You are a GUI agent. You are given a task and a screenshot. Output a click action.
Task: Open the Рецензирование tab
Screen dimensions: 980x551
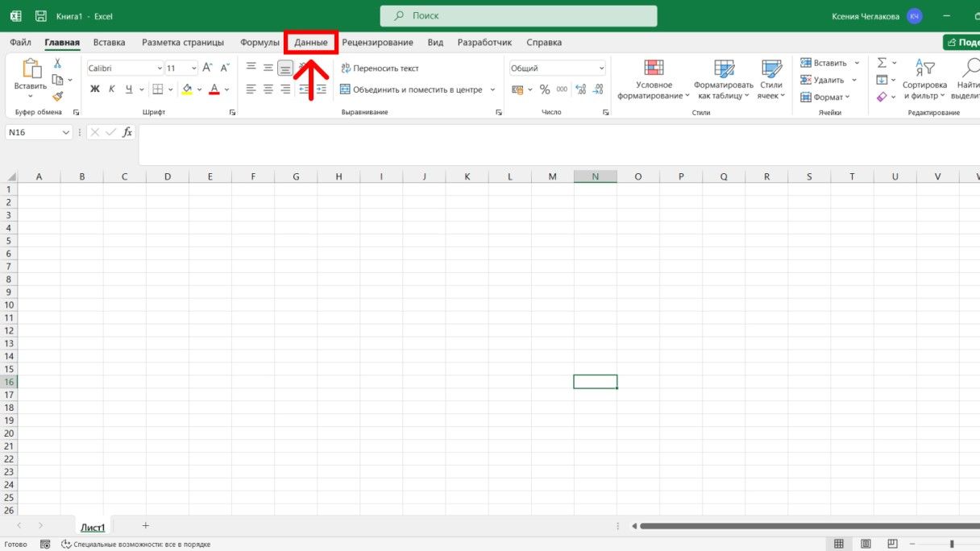coord(377,43)
